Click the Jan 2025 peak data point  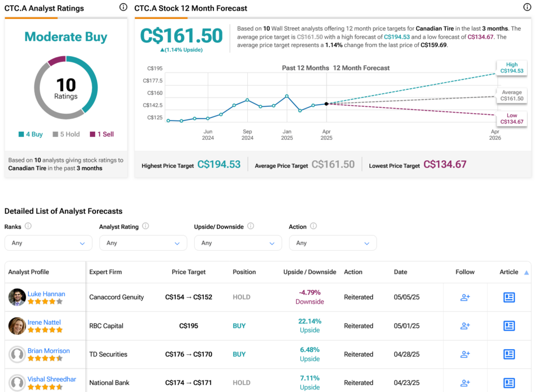tap(287, 96)
